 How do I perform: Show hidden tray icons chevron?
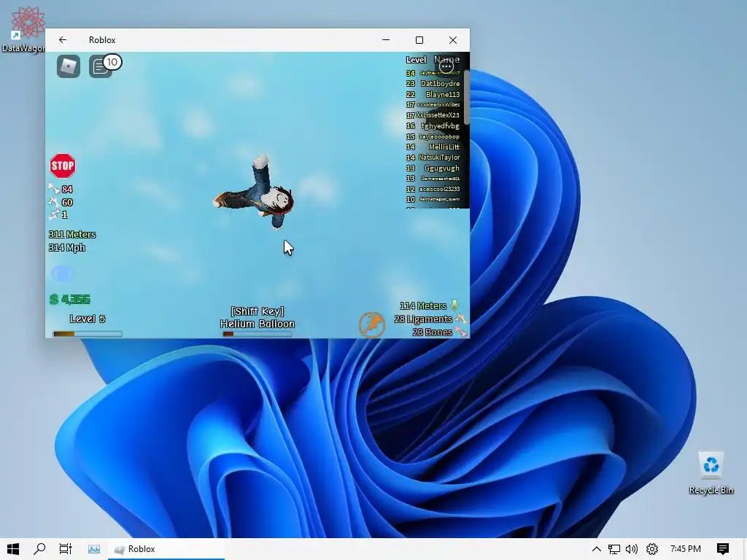coord(597,549)
